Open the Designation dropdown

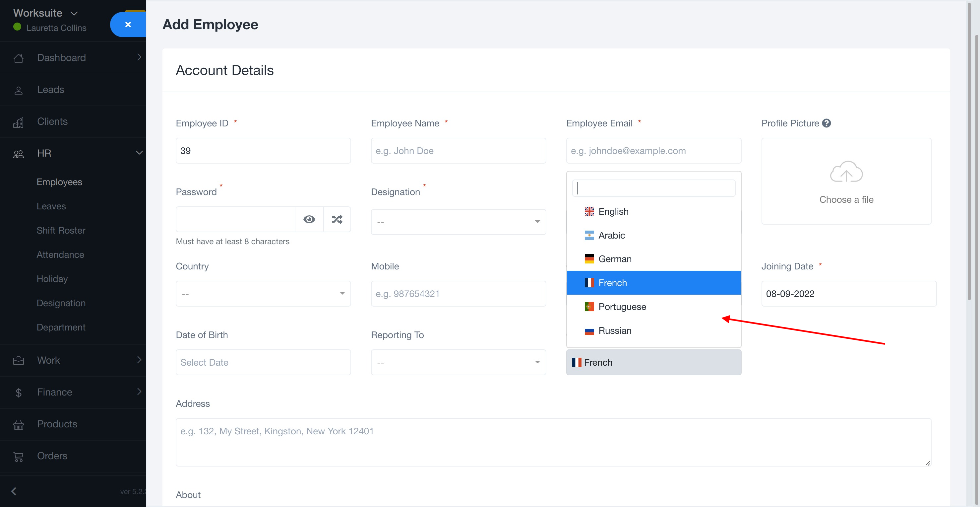coord(458,222)
